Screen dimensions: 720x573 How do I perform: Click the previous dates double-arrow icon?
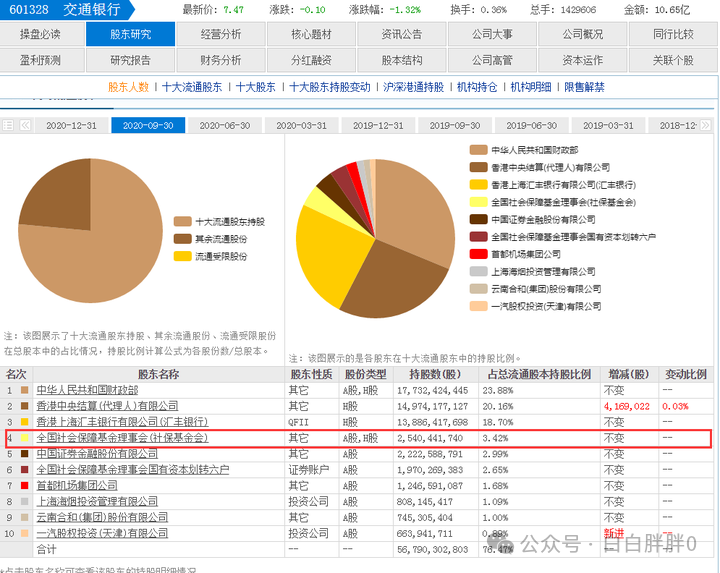[x=25, y=125]
